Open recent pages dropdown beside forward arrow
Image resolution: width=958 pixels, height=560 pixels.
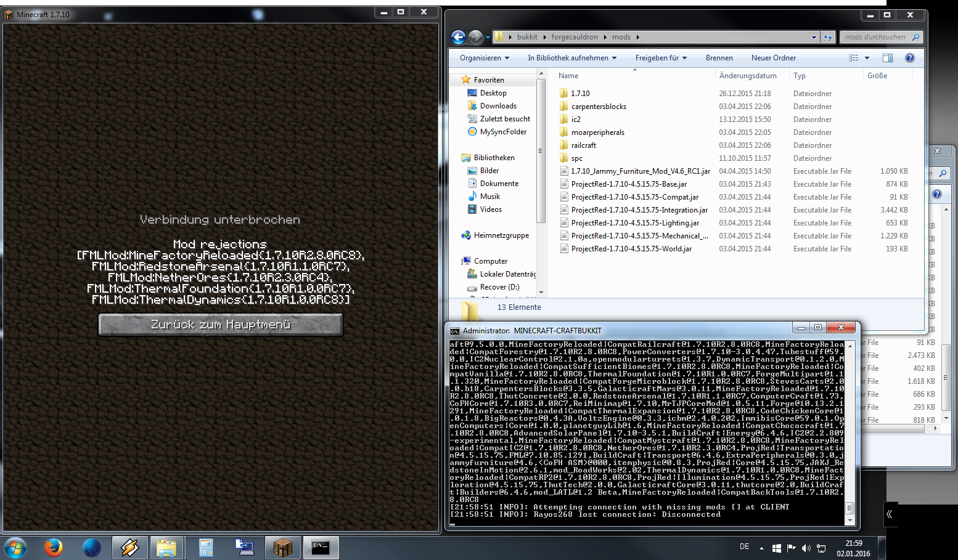point(488,38)
